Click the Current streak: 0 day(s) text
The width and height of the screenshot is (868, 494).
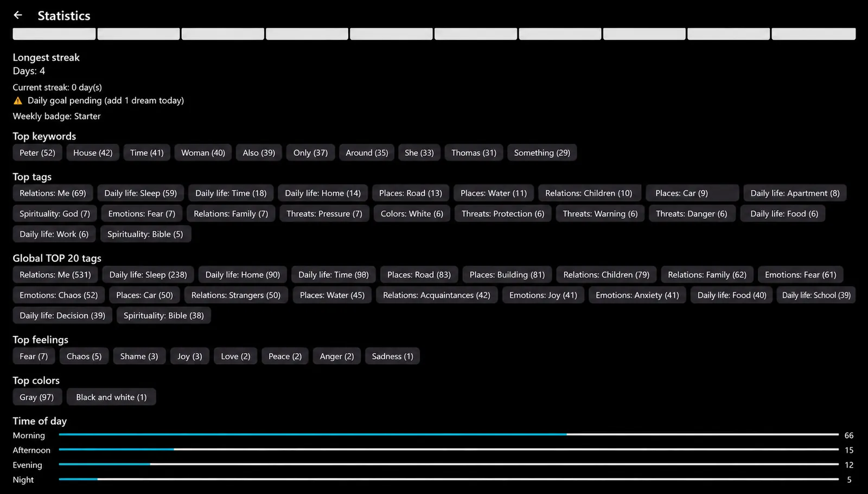point(58,87)
